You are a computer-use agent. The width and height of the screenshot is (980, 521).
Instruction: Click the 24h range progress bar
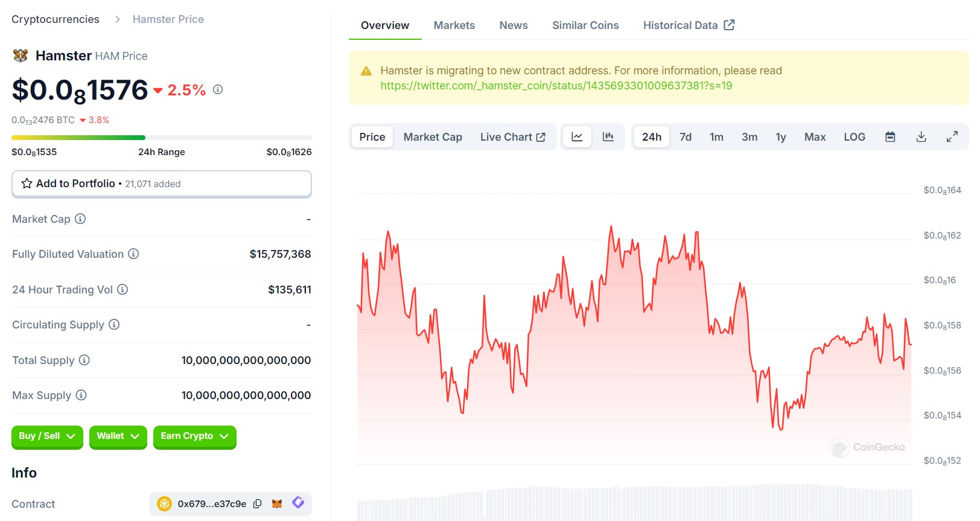162,138
